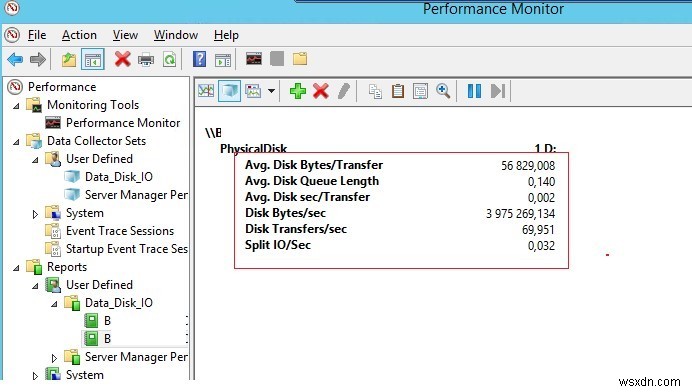
Task: Select Monitoring Tools in tree
Action: tap(93, 105)
